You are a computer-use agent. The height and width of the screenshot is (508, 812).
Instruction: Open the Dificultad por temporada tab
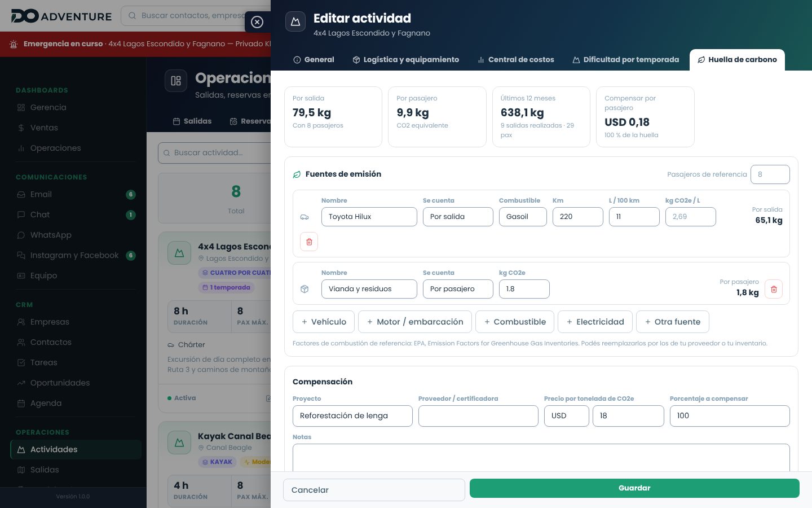[625, 60]
